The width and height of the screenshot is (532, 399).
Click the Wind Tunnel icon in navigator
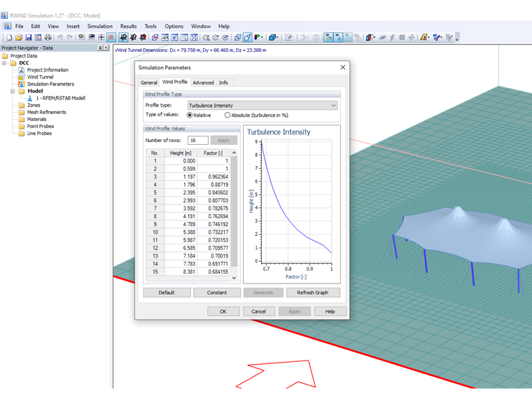point(22,77)
